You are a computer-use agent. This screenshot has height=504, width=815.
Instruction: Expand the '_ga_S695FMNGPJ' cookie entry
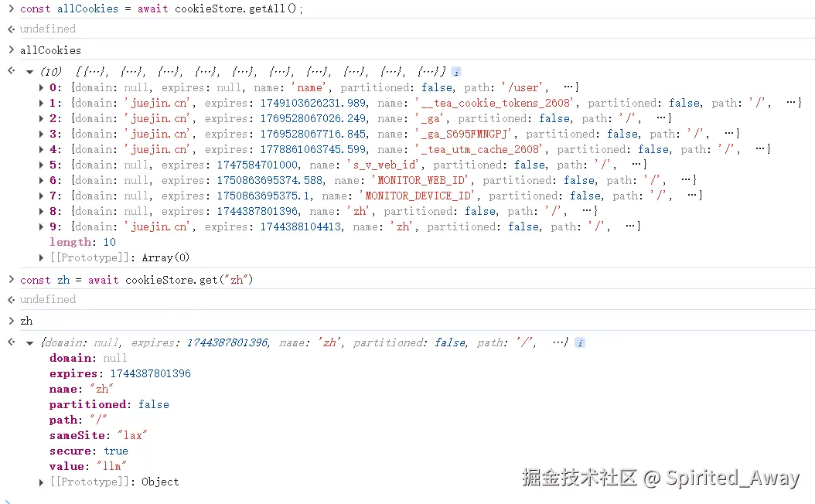[x=42, y=134]
